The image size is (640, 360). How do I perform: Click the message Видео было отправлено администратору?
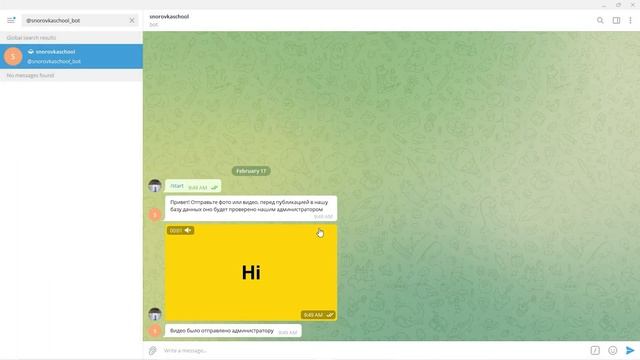pos(233,331)
